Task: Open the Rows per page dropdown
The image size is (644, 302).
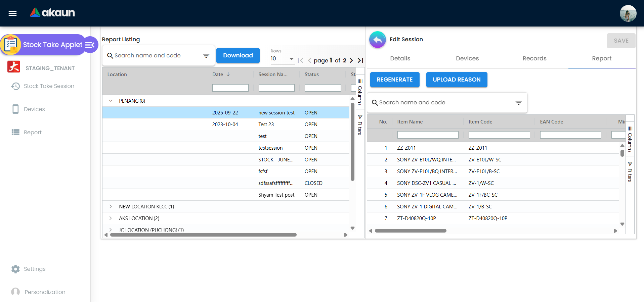Action: click(291, 59)
